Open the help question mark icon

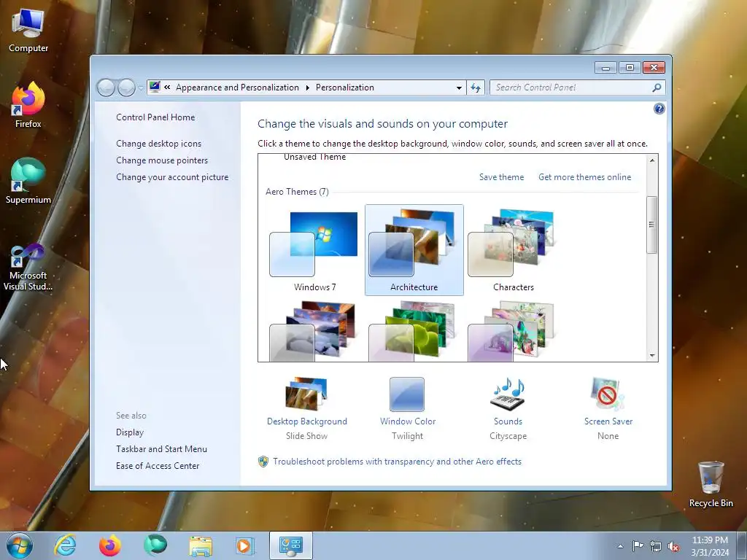pyautogui.click(x=659, y=109)
